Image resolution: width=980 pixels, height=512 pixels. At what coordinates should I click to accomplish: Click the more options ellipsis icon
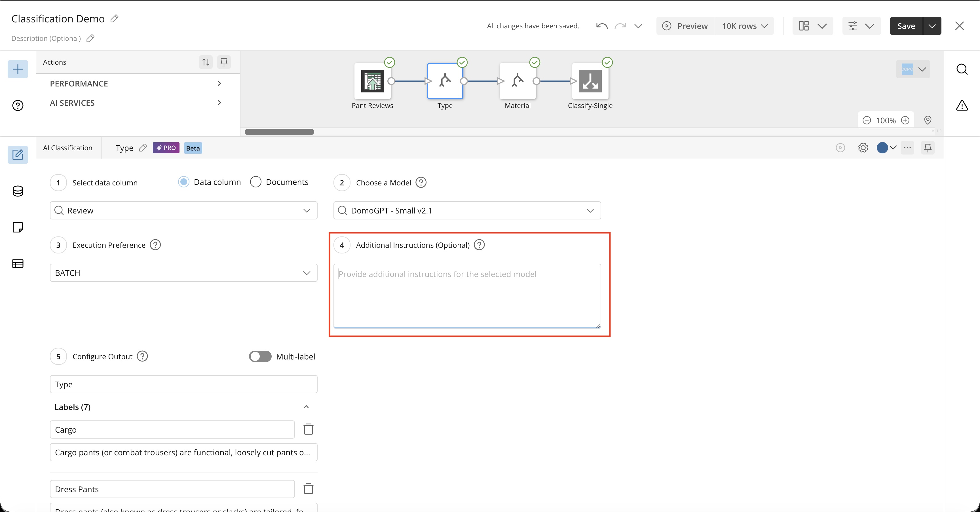907,148
